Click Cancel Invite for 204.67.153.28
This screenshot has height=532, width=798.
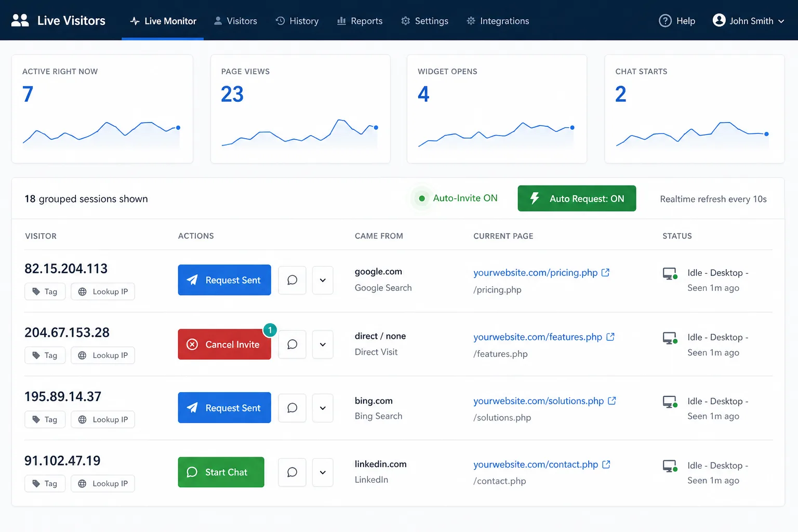pyautogui.click(x=224, y=344)
